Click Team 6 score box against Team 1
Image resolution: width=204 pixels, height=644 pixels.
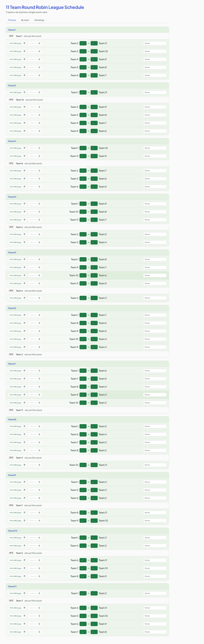(x=94, y=371)
